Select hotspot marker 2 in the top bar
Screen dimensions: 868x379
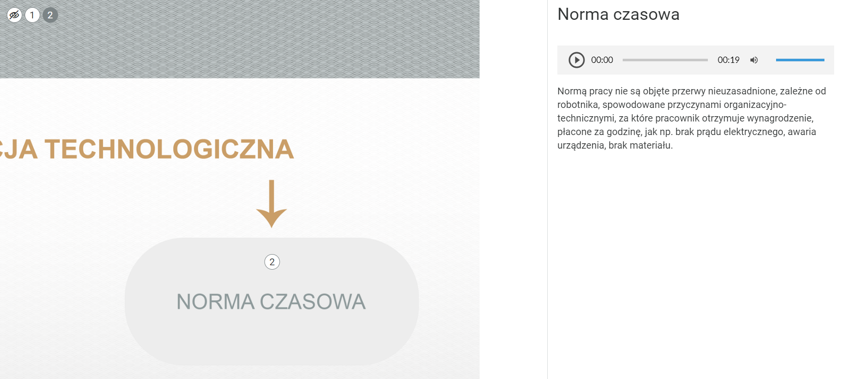[x=49, y=15]
